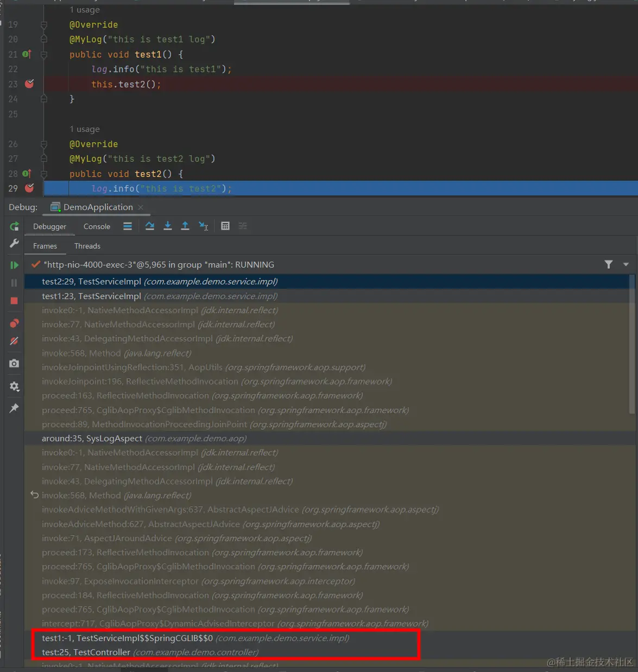
Task: Click 'this.test2();' code on line 23
Action: coord(126,84)
